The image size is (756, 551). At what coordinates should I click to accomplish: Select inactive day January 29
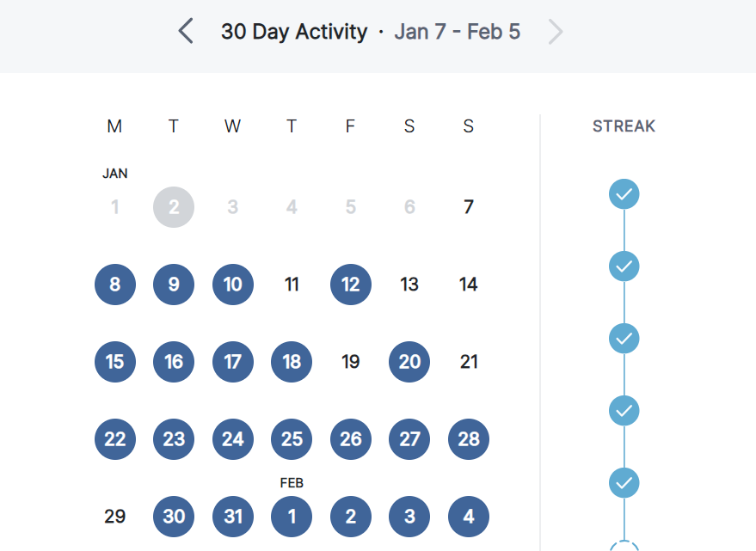click(x=114, y=517)
